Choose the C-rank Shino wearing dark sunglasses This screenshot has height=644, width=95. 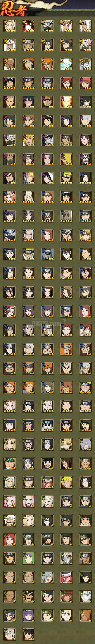click(x=47, y=425)
